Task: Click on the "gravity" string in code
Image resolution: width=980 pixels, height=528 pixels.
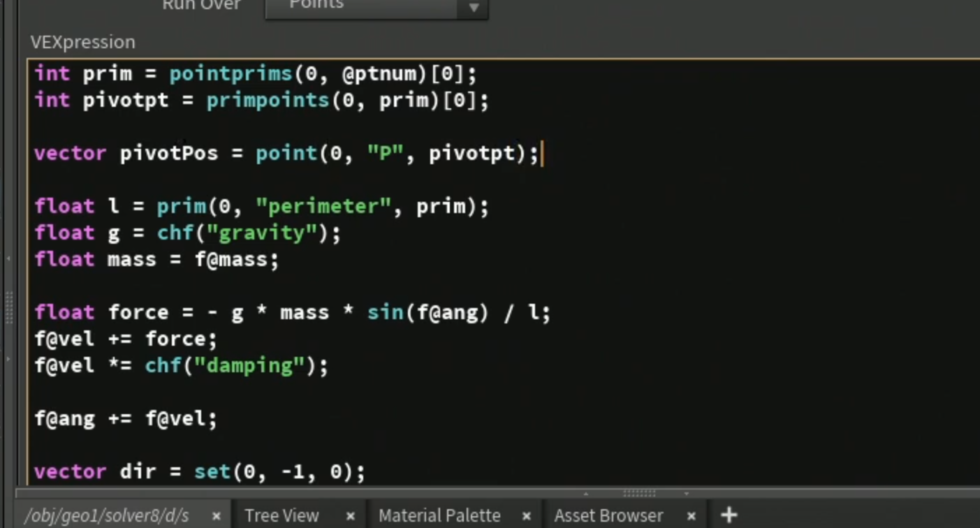Action: 261,233
